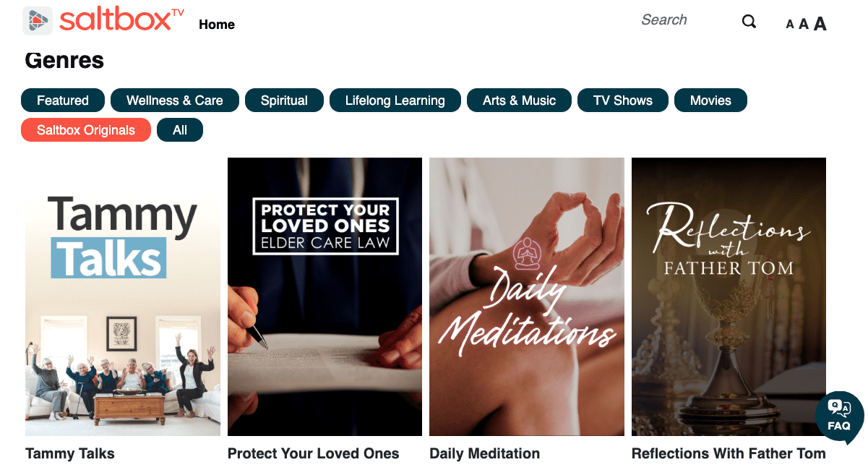This screenshot has width=868, height=470.
Task: Select the largest text size A
Action: [x=820, y=24]
